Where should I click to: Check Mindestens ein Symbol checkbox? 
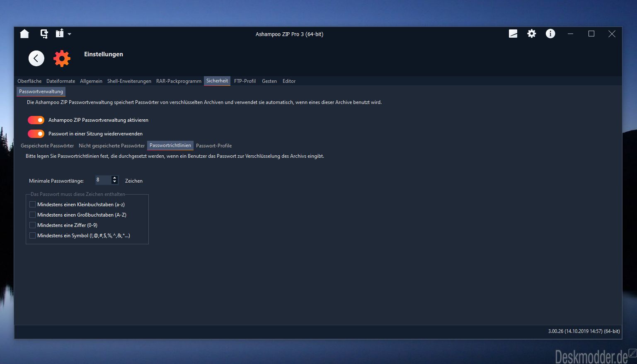(33, 236)
